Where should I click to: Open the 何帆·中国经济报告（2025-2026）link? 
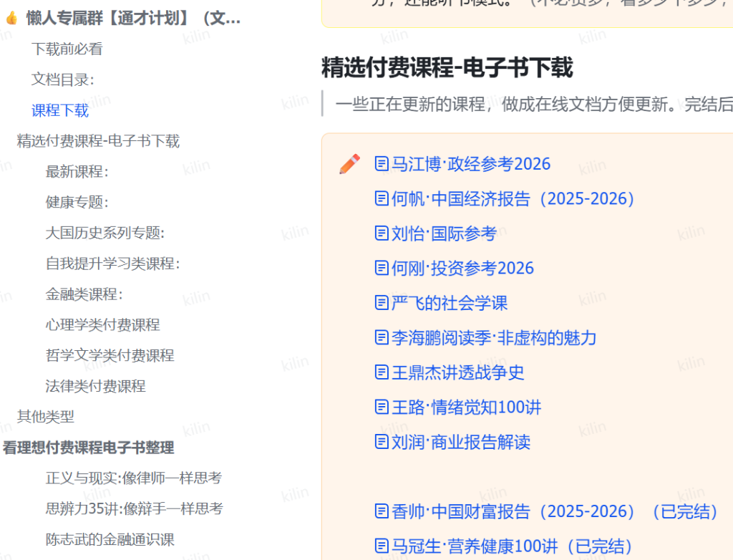pyautogui.click(x=512, y=198)
